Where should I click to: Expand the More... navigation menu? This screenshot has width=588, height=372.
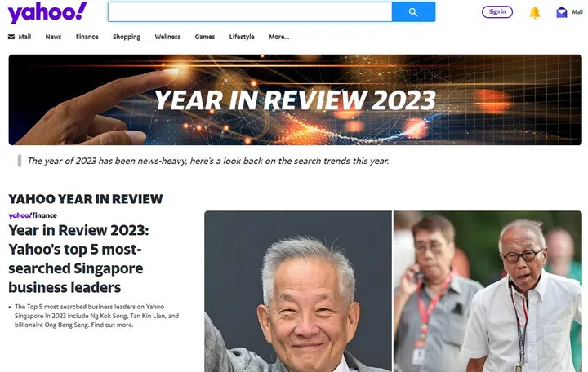278,37
